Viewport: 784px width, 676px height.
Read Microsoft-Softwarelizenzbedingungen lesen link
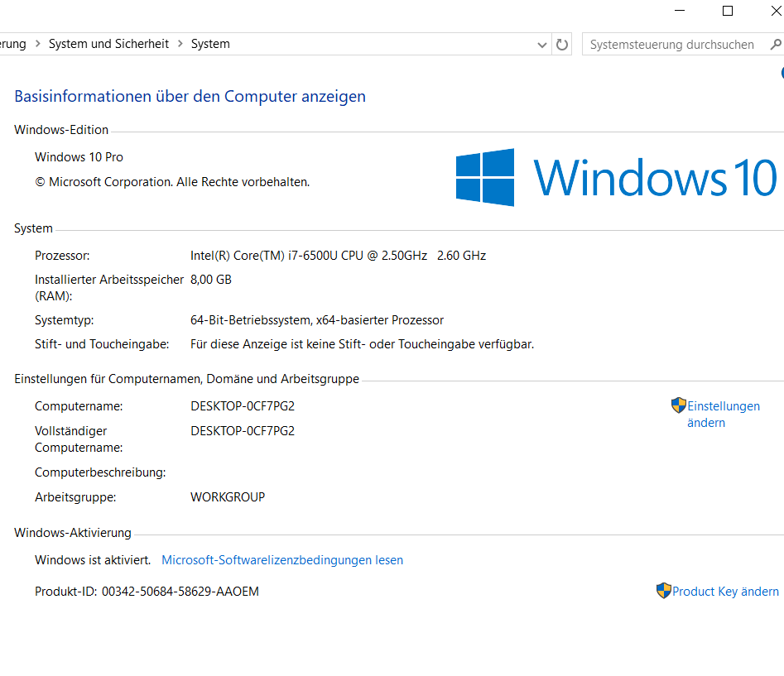282,560
